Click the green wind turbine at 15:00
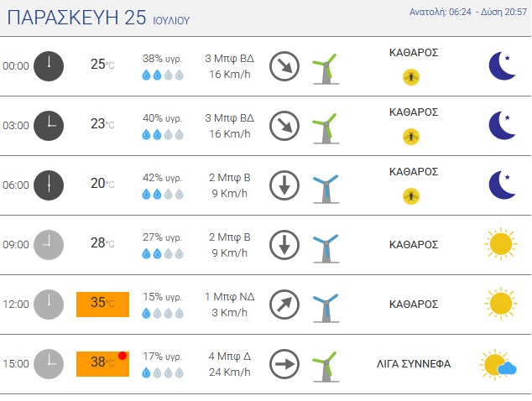 (x=326, y=367)
